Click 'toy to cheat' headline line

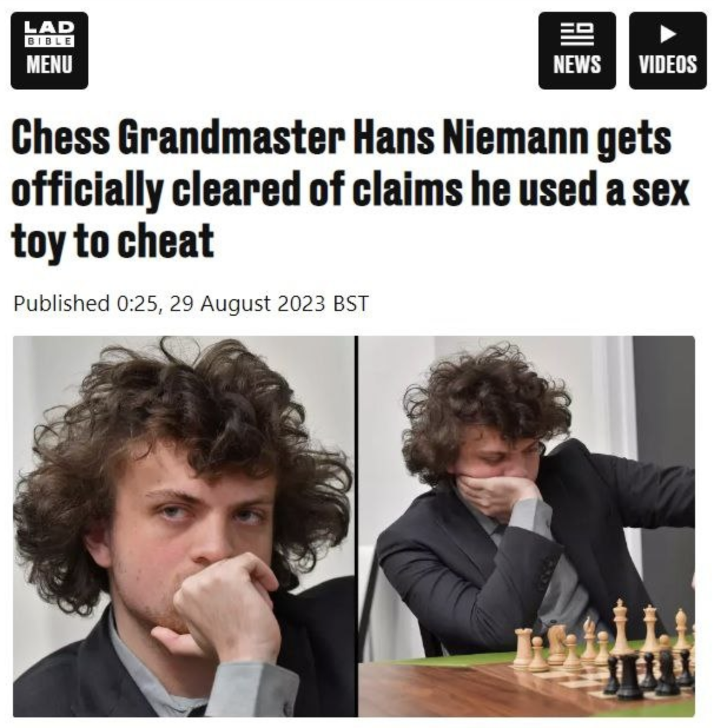point(113,241)
